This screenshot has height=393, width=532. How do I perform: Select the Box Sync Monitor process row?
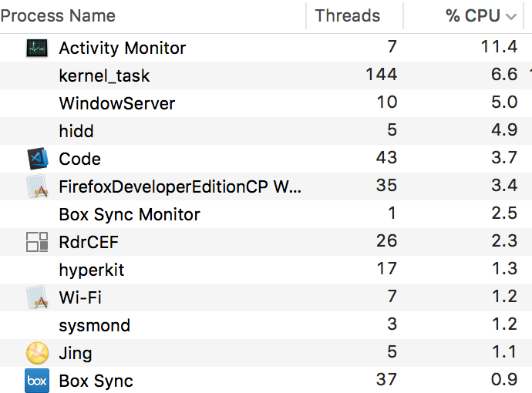coord(266,214)
